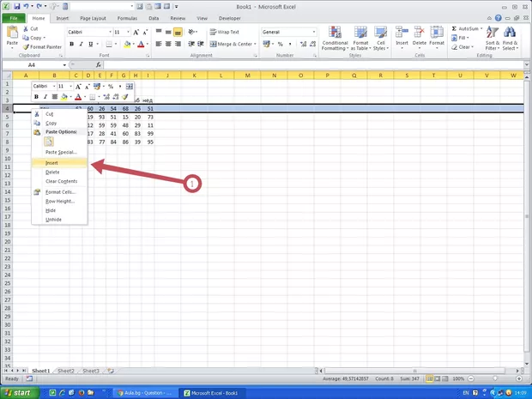Click the Delete cells icon in the ribbon Cells group

pyautogui.click(x=420, y=33)
